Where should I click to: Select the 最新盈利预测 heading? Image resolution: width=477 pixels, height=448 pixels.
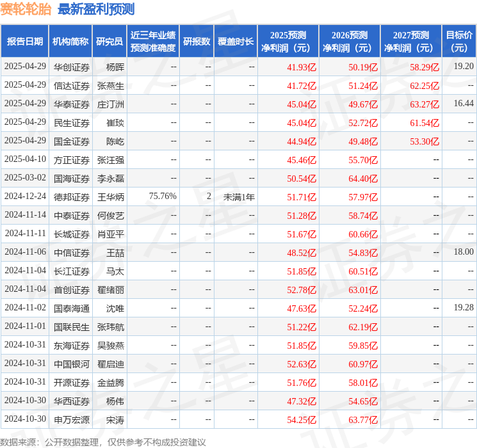click(96, 9)
